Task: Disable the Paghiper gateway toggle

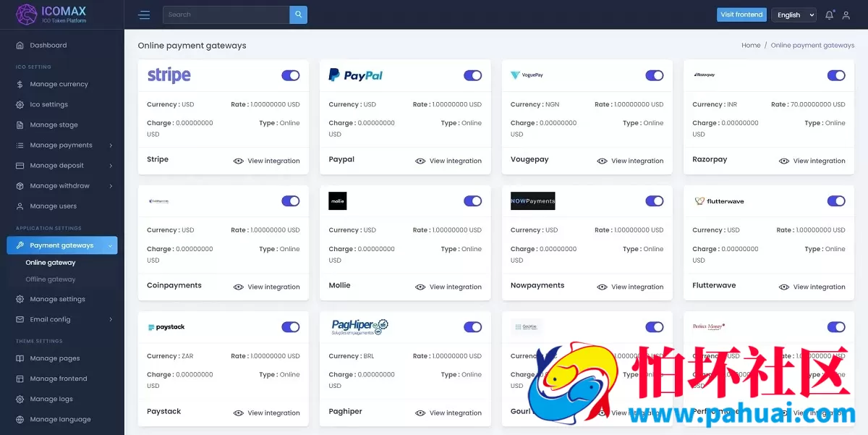Action: coord(473,327)
